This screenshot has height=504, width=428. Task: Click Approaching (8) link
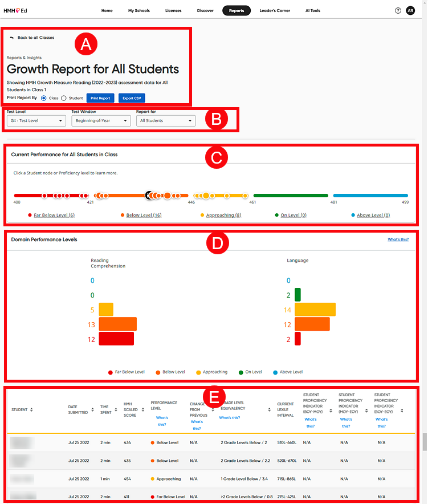[223, 215]
